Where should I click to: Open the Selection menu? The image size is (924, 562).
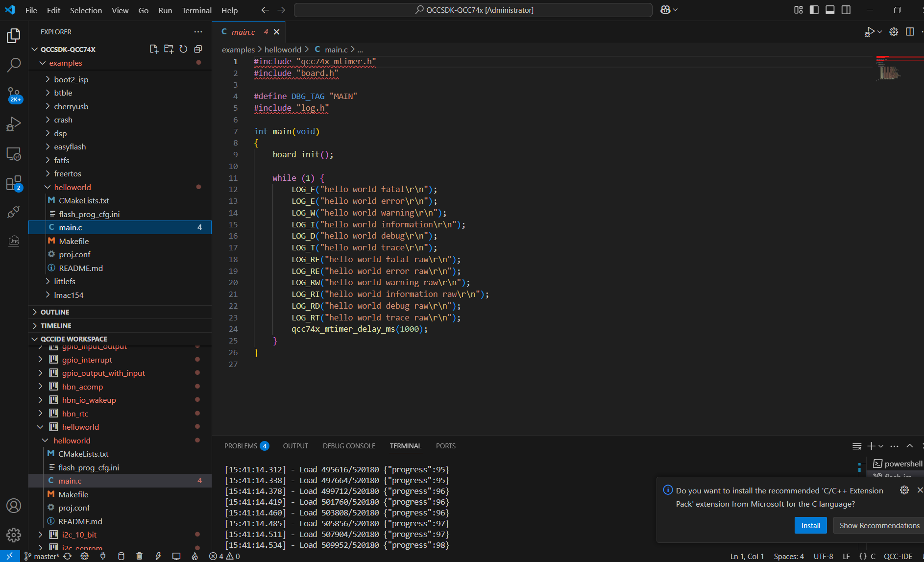tap(86, 10)
